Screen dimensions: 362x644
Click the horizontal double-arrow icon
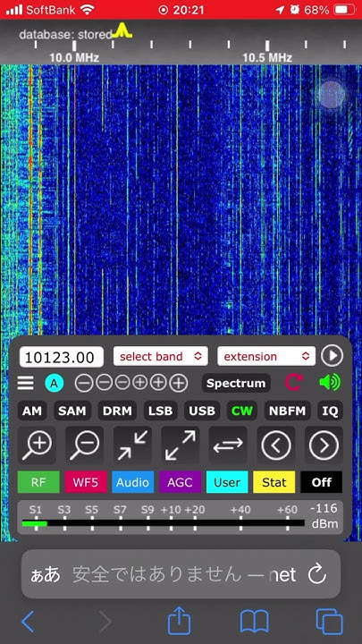pyautogui.click(x=228, y=445)
